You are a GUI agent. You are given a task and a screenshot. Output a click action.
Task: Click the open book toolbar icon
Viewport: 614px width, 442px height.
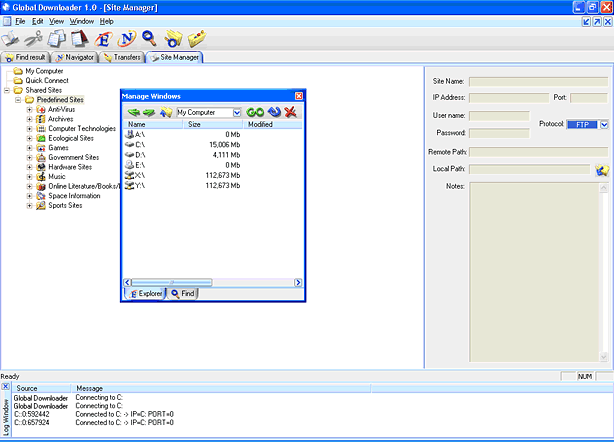click(x=10, y=39)
